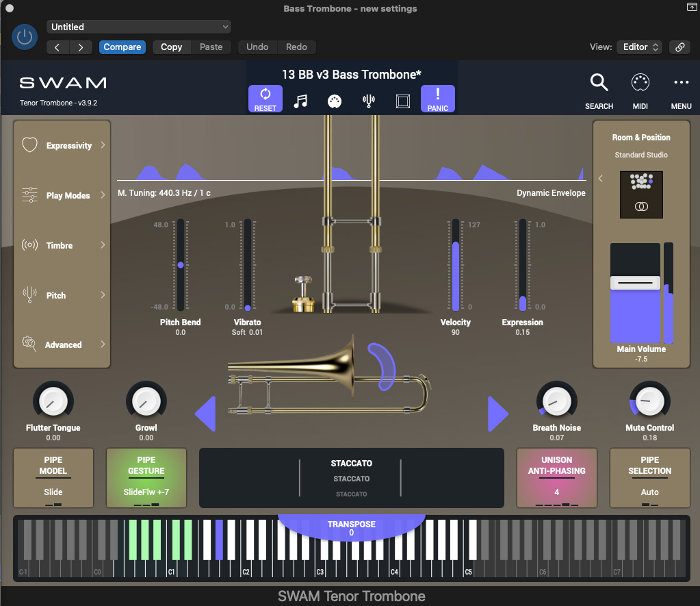The width and height of the screenshot is (700, 606).
Task: Click the palette icon in header
Action: click(335, 101)
